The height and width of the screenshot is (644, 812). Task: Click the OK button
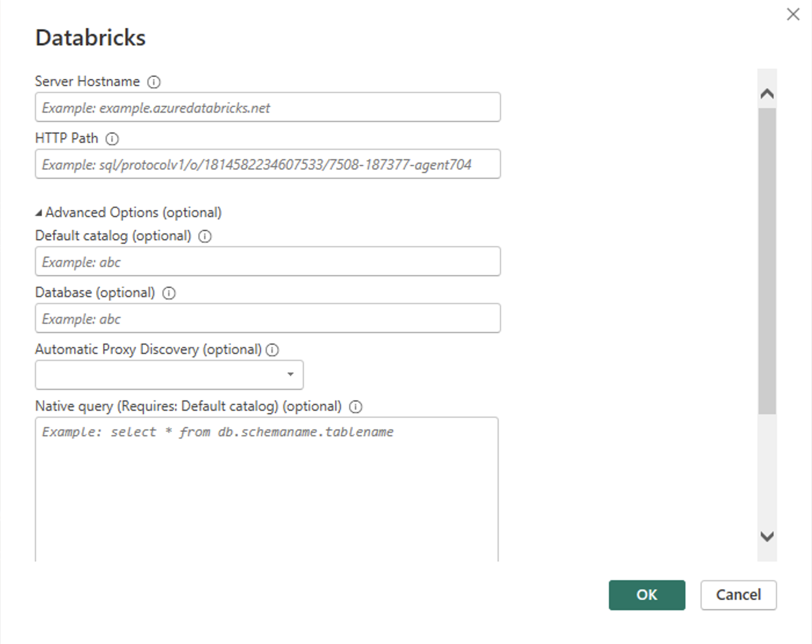[x=646, y=595]
